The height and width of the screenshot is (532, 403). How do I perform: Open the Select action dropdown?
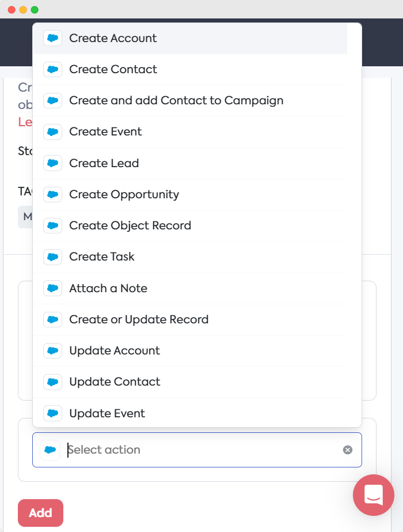coord(173,450)
